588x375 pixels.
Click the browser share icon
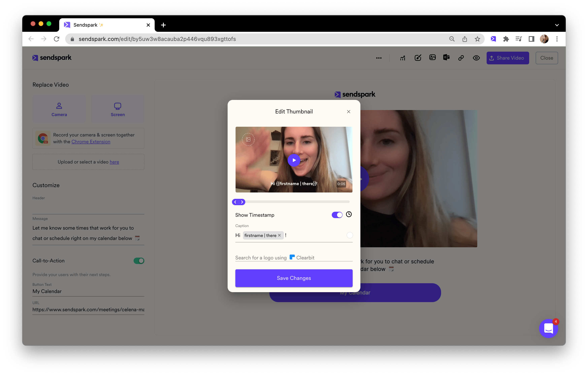point(464,39)
